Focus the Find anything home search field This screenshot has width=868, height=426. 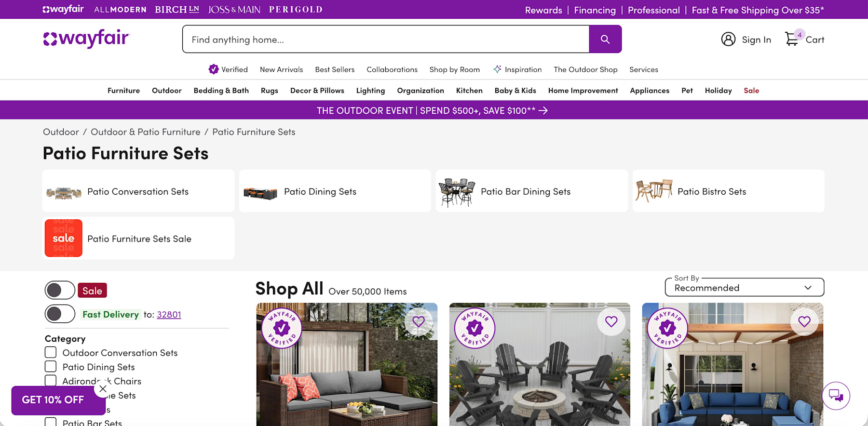coord(386,39)
